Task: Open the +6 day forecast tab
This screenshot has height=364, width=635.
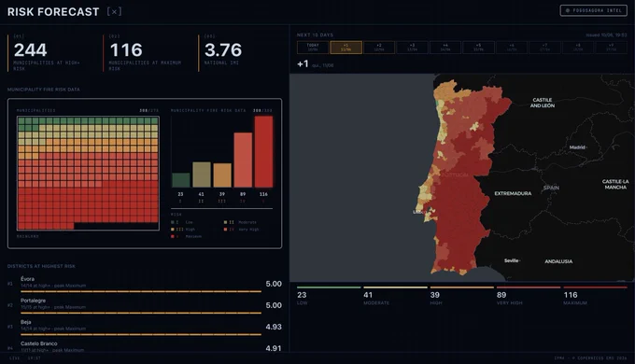Action: 512,48
